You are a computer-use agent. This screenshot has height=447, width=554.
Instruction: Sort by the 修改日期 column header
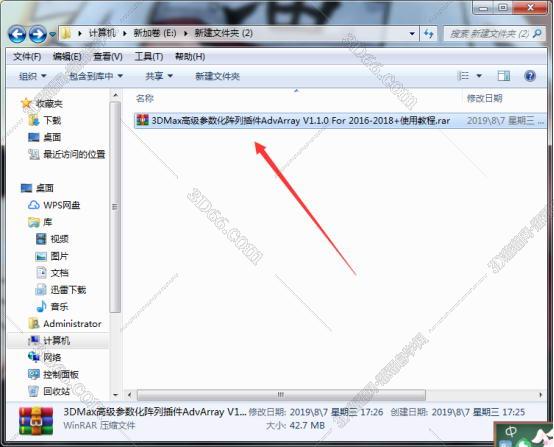point(484,98)
